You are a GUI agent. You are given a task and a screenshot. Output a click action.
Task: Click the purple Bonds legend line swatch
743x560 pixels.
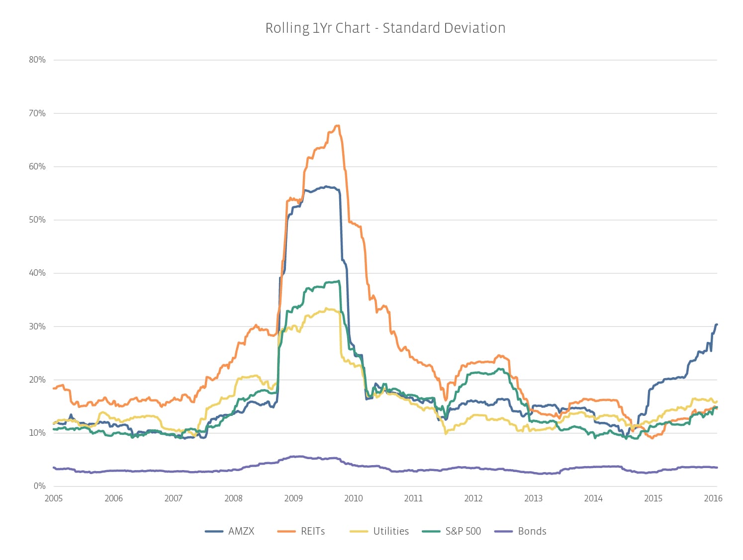point(503,532)
